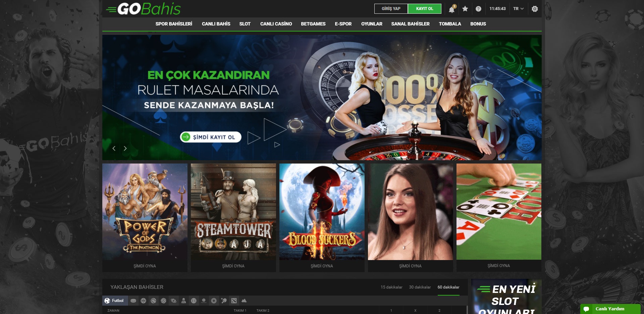Open the Steamtower game thumbnail

coord(233,212)
